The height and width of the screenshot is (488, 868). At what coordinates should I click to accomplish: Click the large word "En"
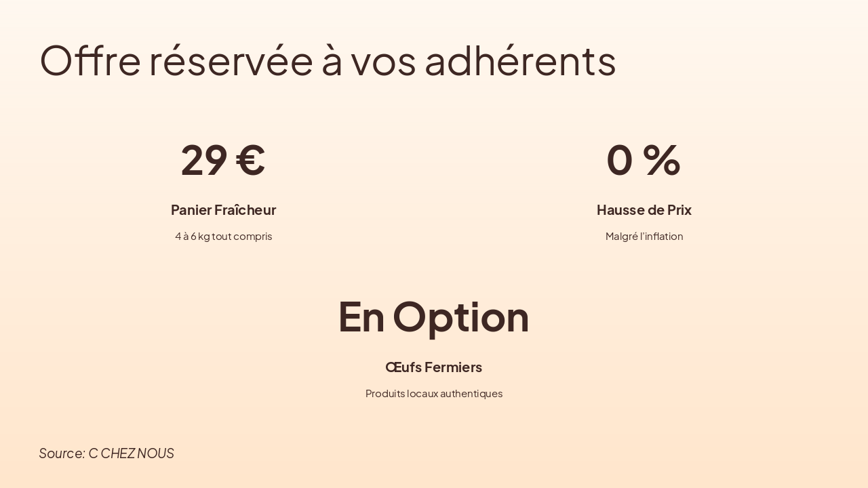361,317
